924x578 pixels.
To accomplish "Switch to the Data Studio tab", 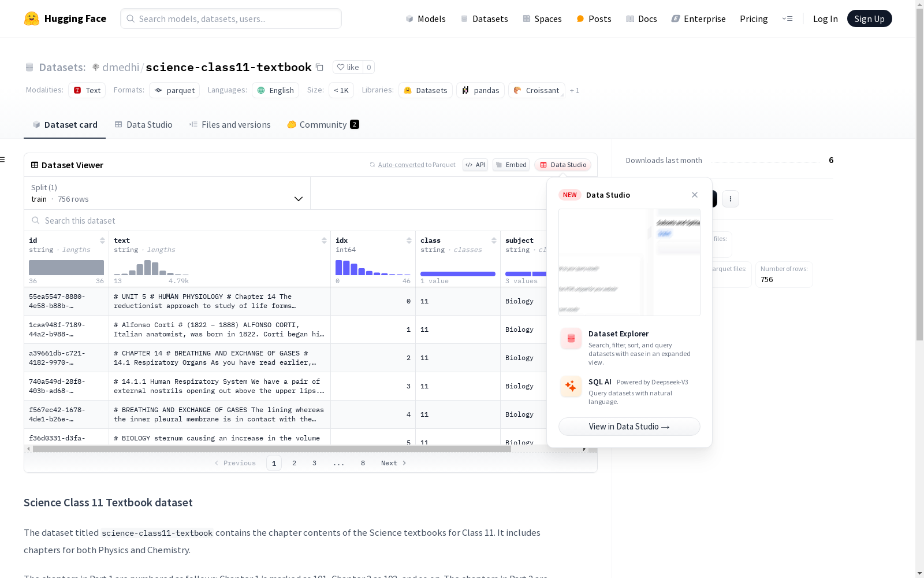I will coord(143,124).
